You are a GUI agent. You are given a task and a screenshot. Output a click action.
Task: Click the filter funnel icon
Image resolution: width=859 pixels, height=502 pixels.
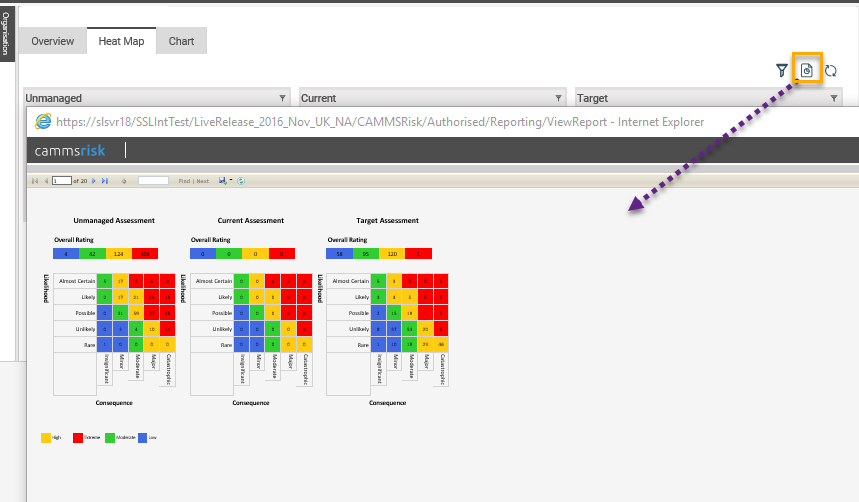[782, 70]
